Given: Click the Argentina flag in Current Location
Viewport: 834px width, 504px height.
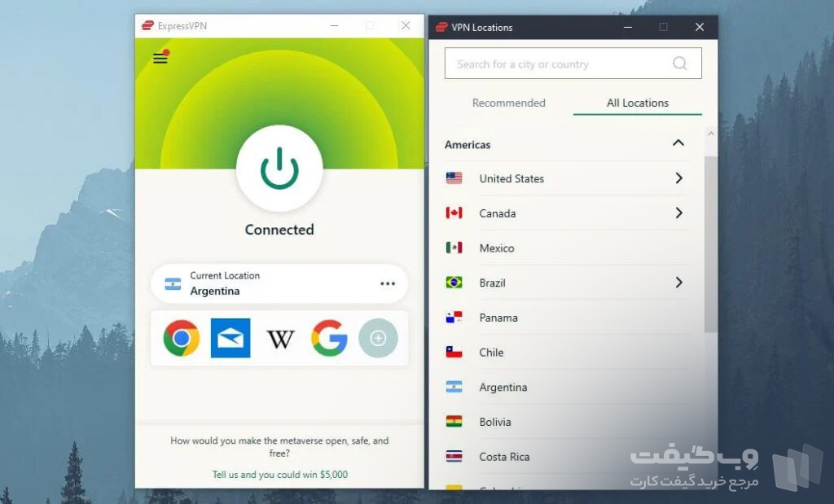Looking at the screenshot, I should coord(173,284).
